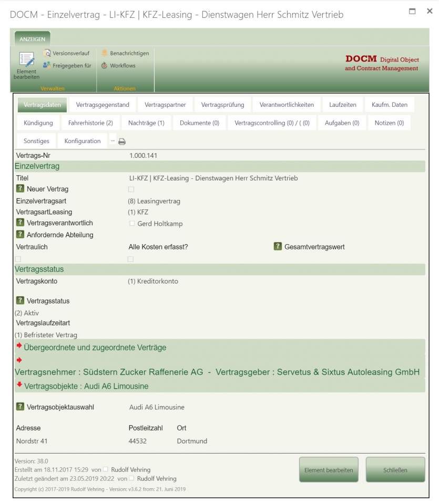Click the Element bearbeiten bottom button

[x=329, y=470]
